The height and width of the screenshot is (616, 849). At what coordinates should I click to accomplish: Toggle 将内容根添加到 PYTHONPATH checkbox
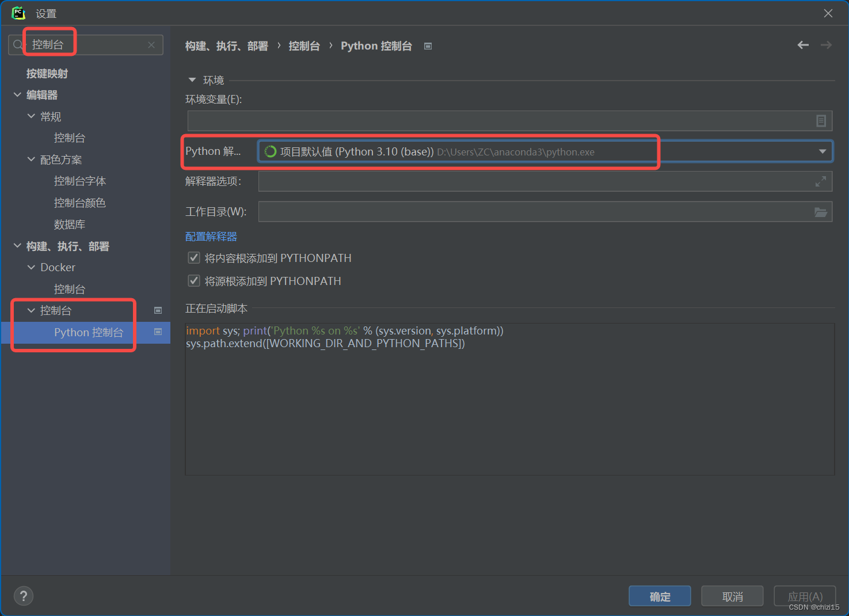coord(194,258)
